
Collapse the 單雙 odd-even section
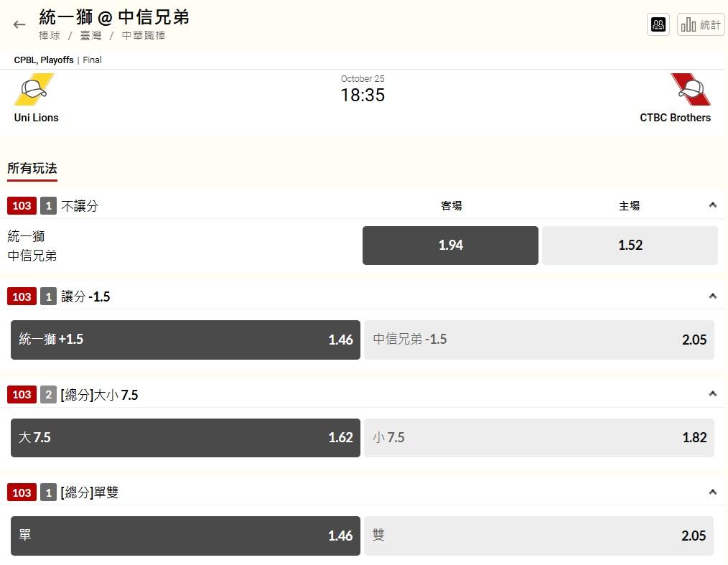click(x=713, y=492)
